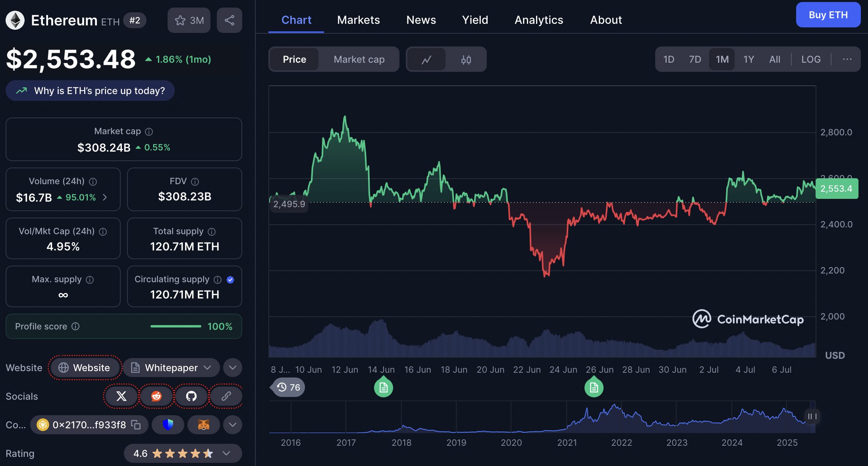Click the current price tag 2,553.4
This screenshot has height=466, width=868.
(x=837, y=189)
